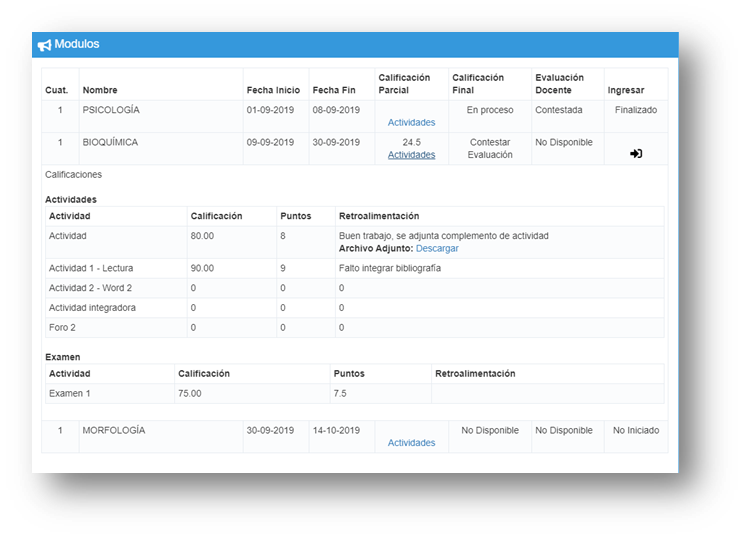Click the Actividad 2 - Word 2 row
This screenshot has width=744, height=538.
point(355,288)
